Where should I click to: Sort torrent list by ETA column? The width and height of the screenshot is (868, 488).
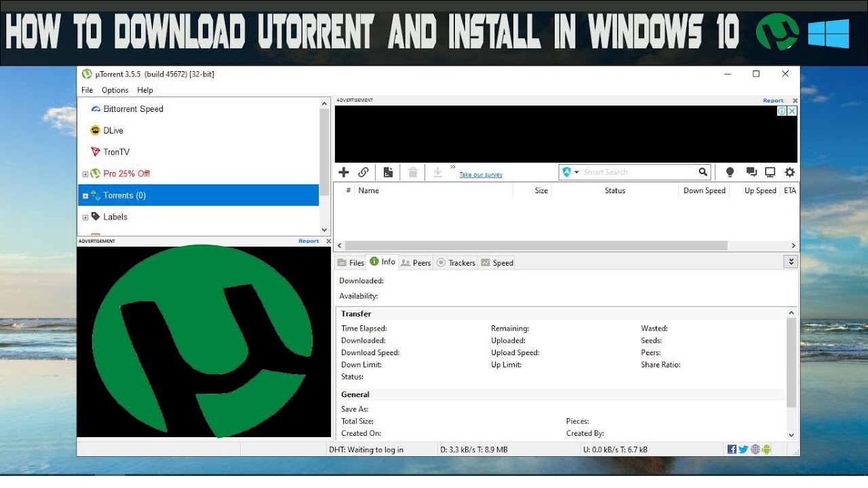pyautogui.click(x=790, y=190)
